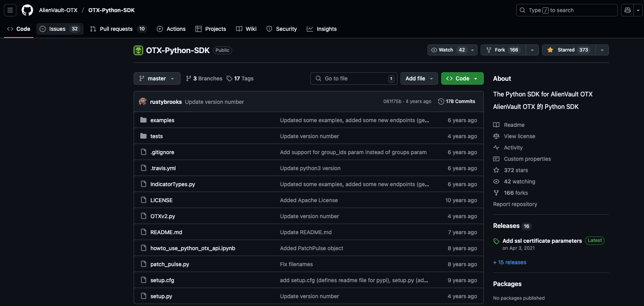The image size is (644, 306).
Task: Click howto_use_python_otx_api.ipynb file icon
Action: pyautogui.click(x=143, y=248)
